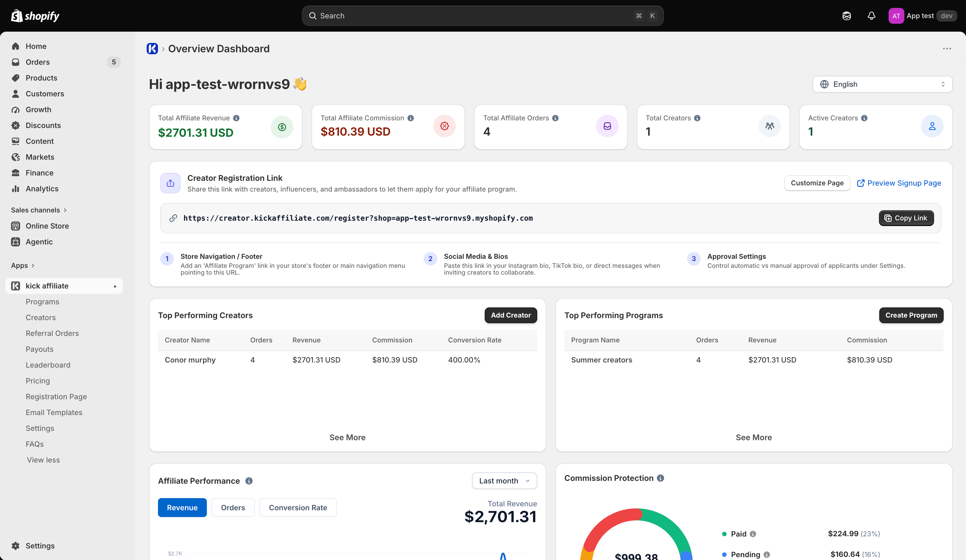Open the Sidekick assistant icon
The image size is (966, 560).
point(846,16)
